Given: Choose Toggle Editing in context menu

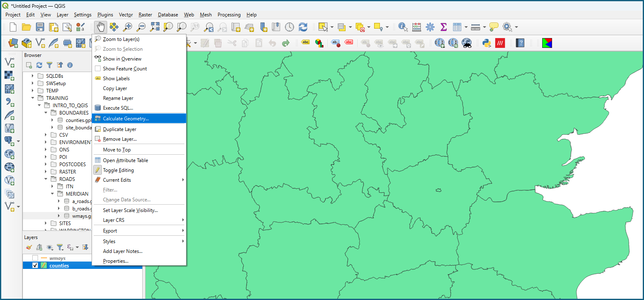Looking at the screenshot, I should [x=139, y=170].
